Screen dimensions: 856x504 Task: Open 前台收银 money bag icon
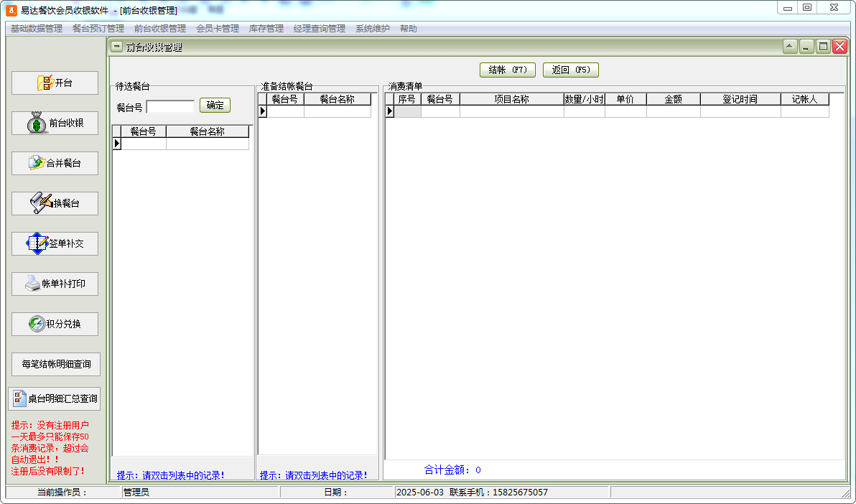click(37, 123)
